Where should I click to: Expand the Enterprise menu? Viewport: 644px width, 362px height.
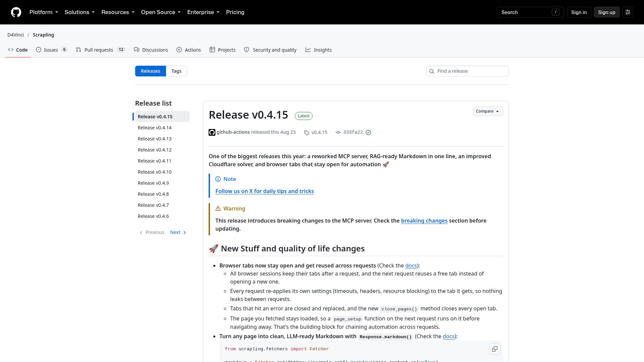[x=203, y=12]
